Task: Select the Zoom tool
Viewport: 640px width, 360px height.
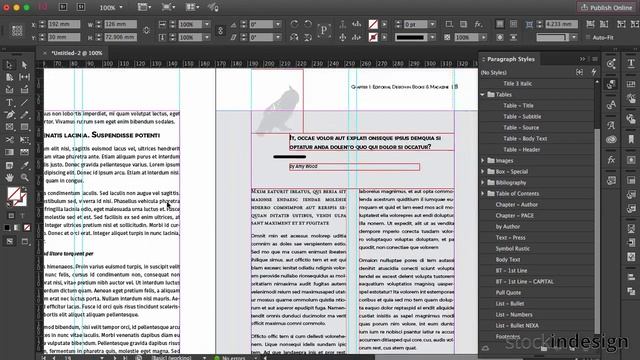Action: 24,178
